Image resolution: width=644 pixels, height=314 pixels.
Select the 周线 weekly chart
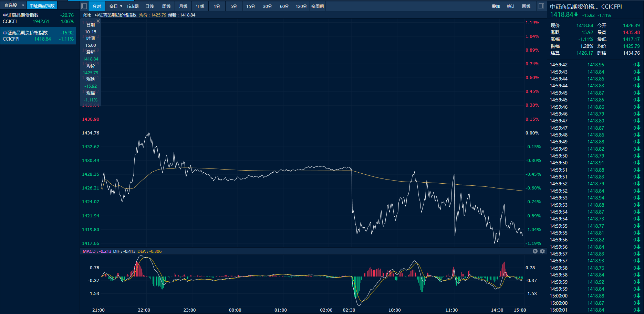point(166,6)
